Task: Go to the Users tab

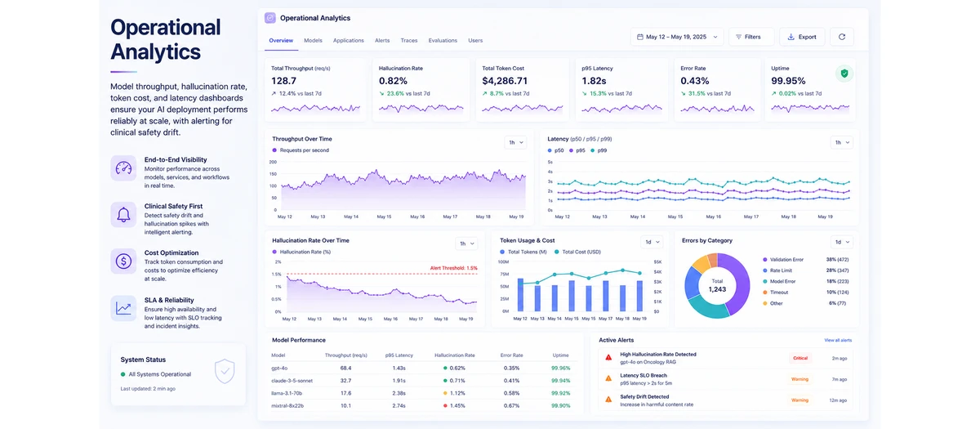Action: (x=475, y=40)
